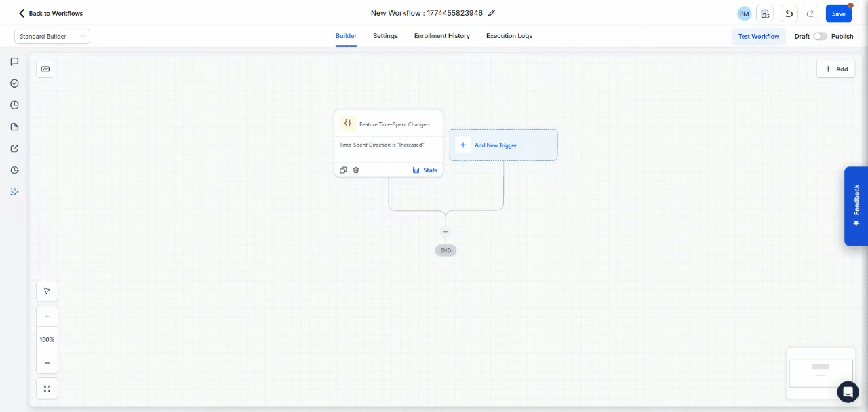868x412 pixels.
Task: Redo the last change
Action: point(810,14)
